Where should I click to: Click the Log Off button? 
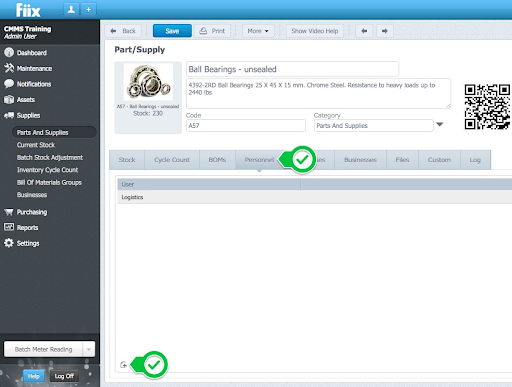pyautogui.click(x=64, y=376)
